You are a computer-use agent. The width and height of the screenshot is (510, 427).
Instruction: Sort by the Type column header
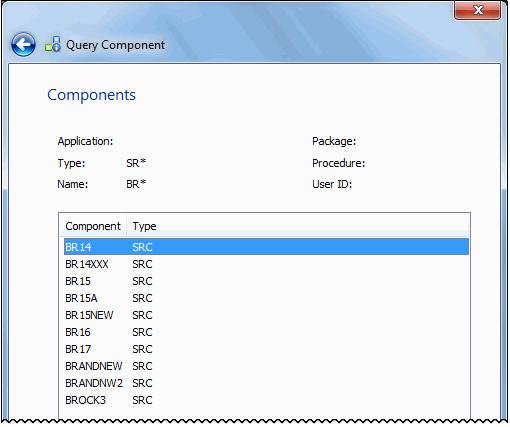click(x=144, y=226)
